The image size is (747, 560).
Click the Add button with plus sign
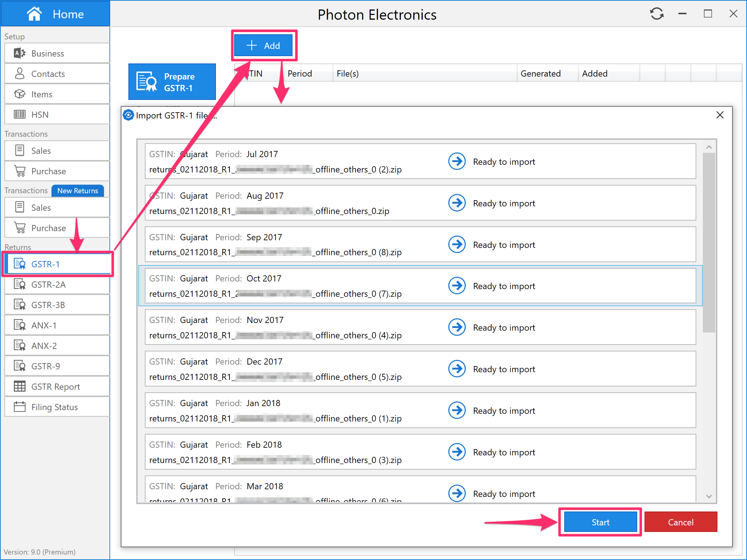[263, 46]
